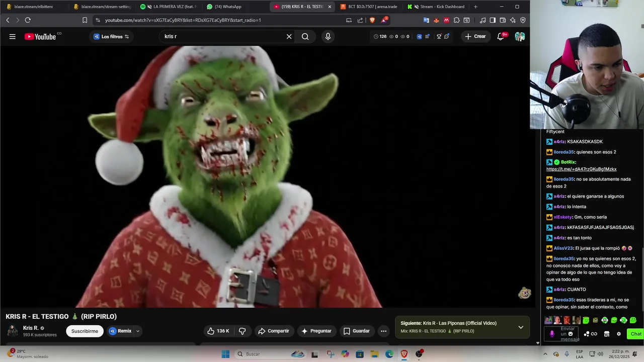The width and height of the screenshot is (644, 362).
Task: Bookmark this page icon in address bar
Action: point(85,20)
